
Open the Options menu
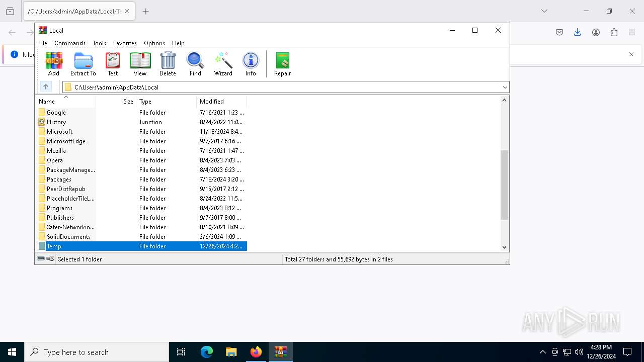[154, 43]
